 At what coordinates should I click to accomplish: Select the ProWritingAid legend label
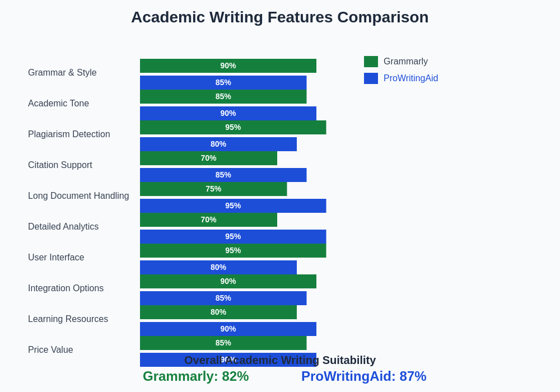click(410, 78)
